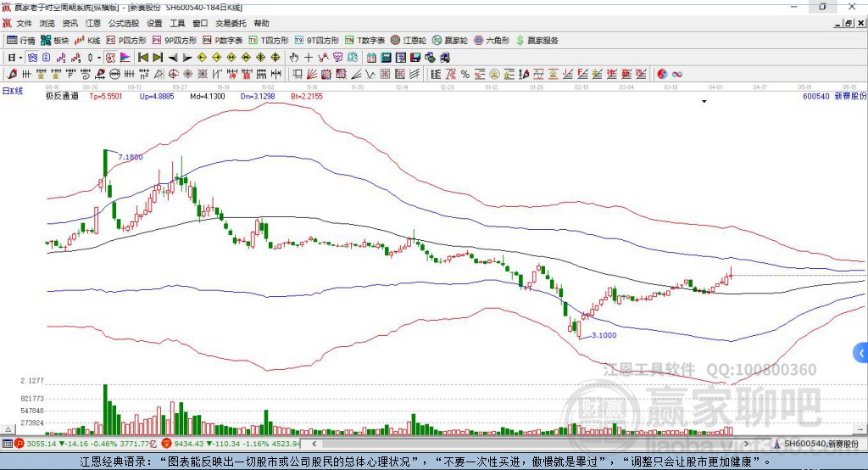868x470 pixels.
Task: Open the 文件 menu
Action: pos(24,23)
